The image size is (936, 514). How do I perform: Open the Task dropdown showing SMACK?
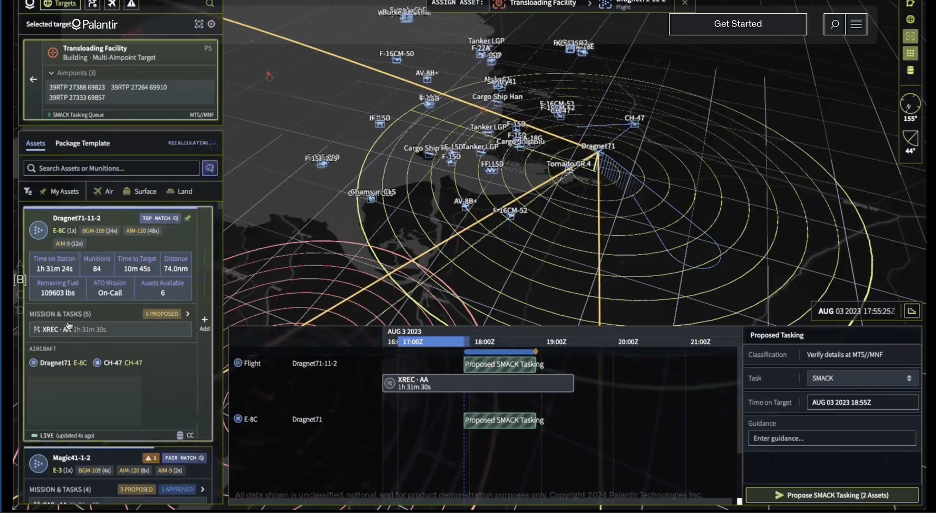[862, 378]
